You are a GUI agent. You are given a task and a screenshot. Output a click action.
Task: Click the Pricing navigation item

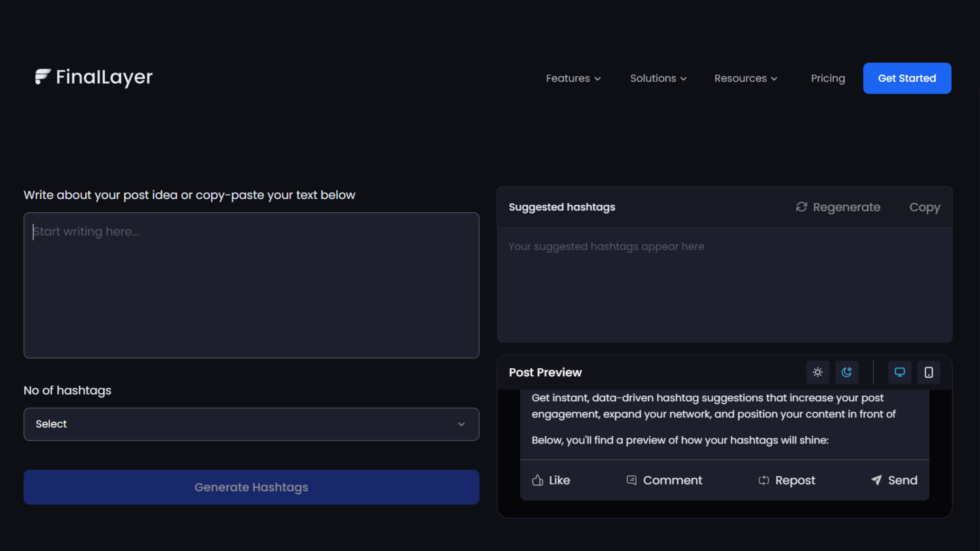(828, 78)
